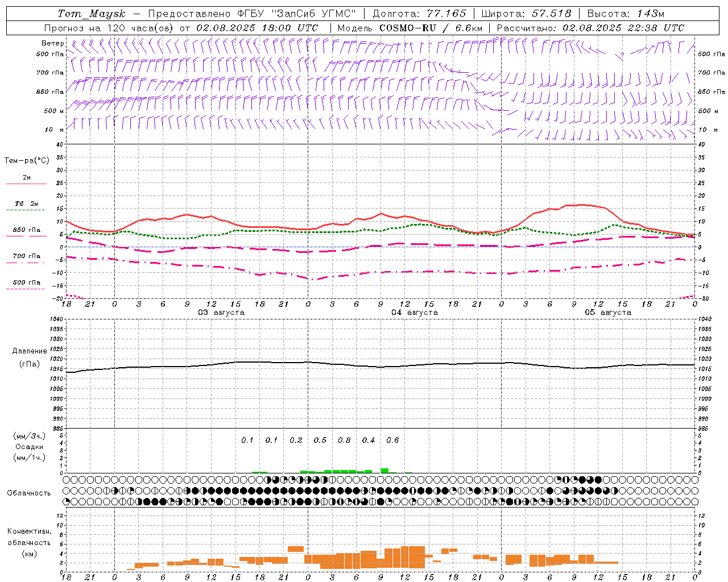Screen dimensions: 728x582
Task: Click the Высота: 143м value
Action: point(626,14)
